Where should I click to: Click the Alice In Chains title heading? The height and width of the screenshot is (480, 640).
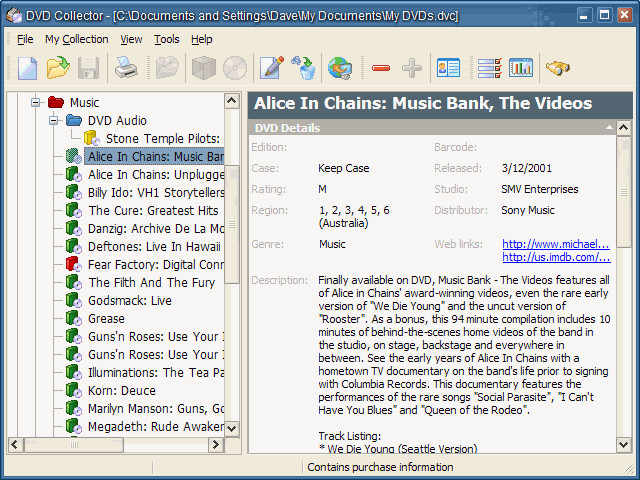click(423, 103)
